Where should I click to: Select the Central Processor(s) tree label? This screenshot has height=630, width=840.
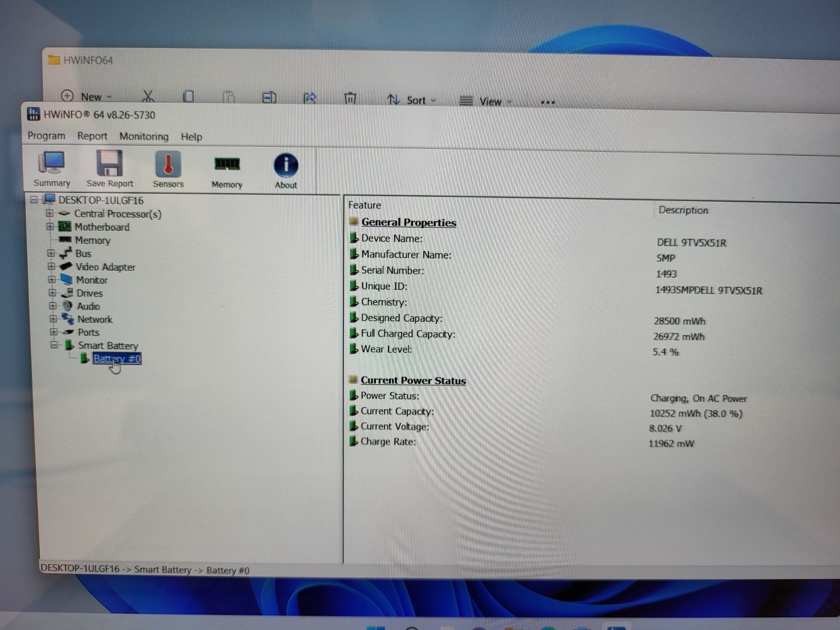point(118,214)
